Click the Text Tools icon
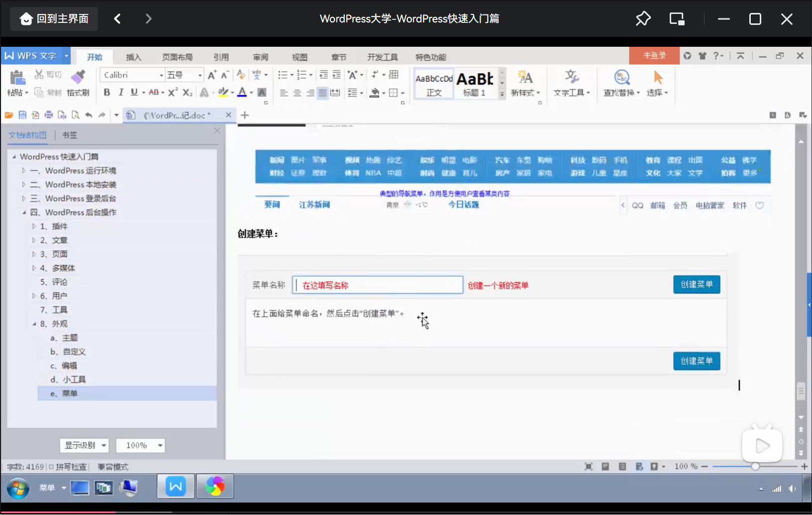 [x=572, y=77]
